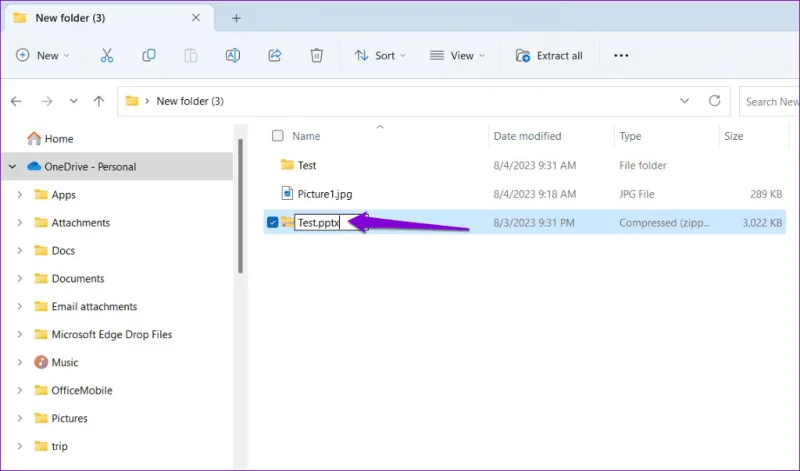Expand the Pictures folder
This screenshot has height=471, width=800.
[19, 418]
